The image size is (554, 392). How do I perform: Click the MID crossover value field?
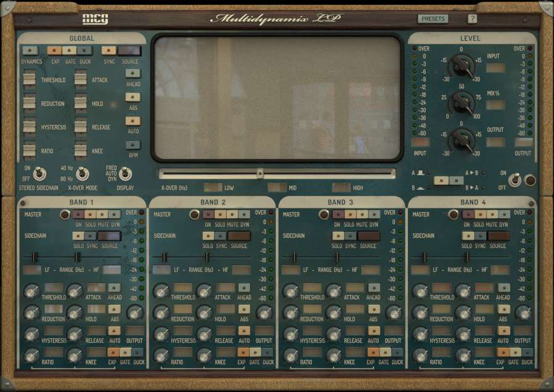[277, 187]
